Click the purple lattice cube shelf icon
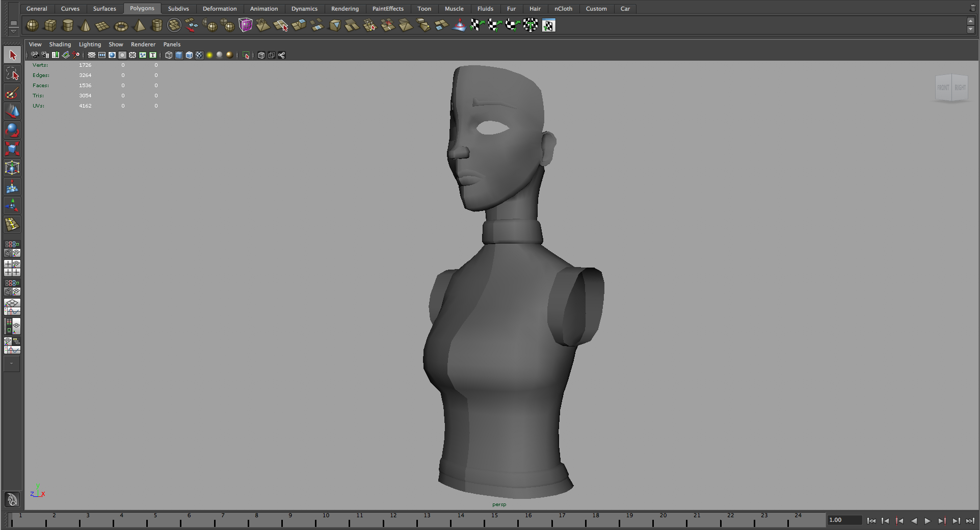This screenshot has height=530, width=980. (245, 25)
